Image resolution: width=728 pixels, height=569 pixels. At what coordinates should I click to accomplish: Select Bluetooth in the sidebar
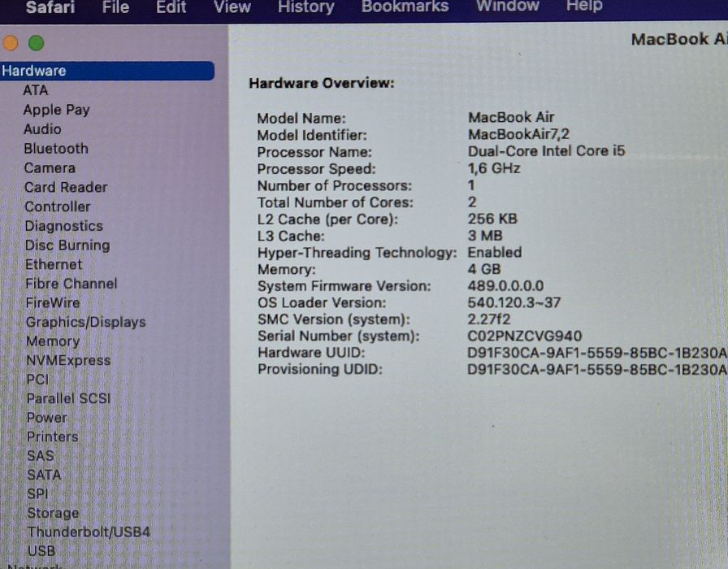point(56,149)
